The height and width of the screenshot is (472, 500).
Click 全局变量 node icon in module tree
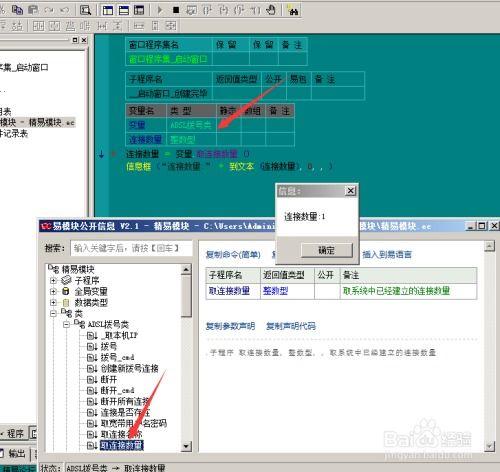(x=66, y=291)
